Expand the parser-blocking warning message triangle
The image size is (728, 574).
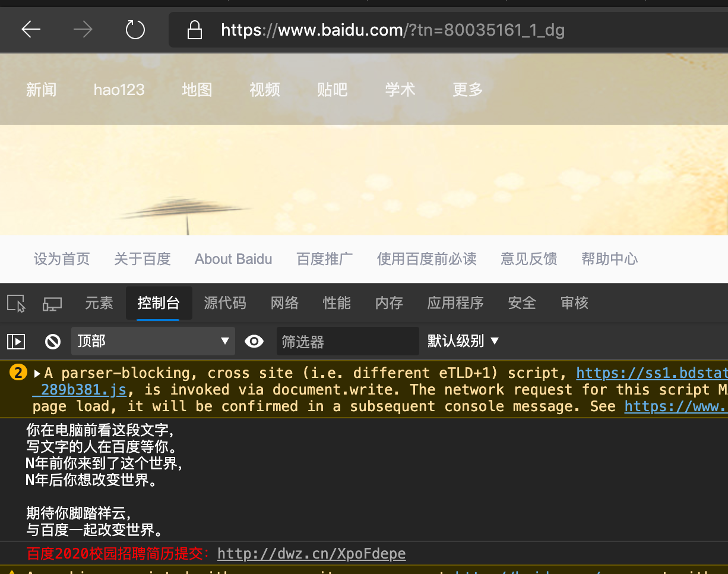pyautogui.click(x=37, y=374)
